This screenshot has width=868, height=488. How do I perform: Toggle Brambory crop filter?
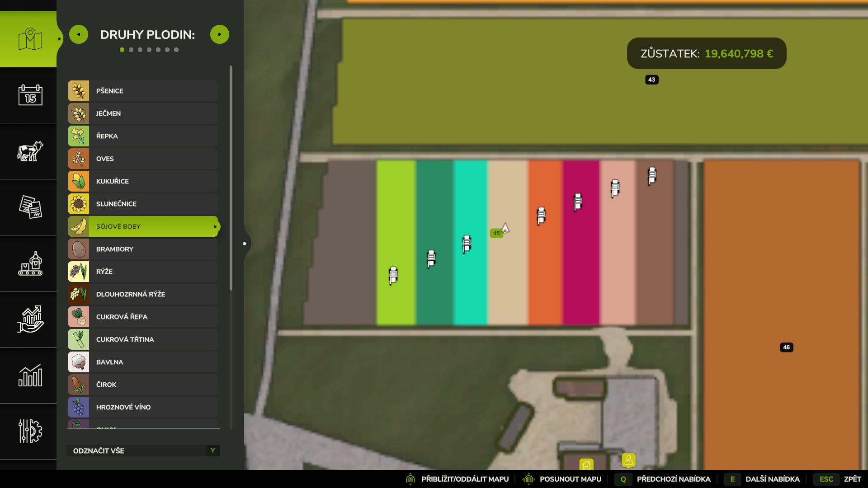pos(143,249)
